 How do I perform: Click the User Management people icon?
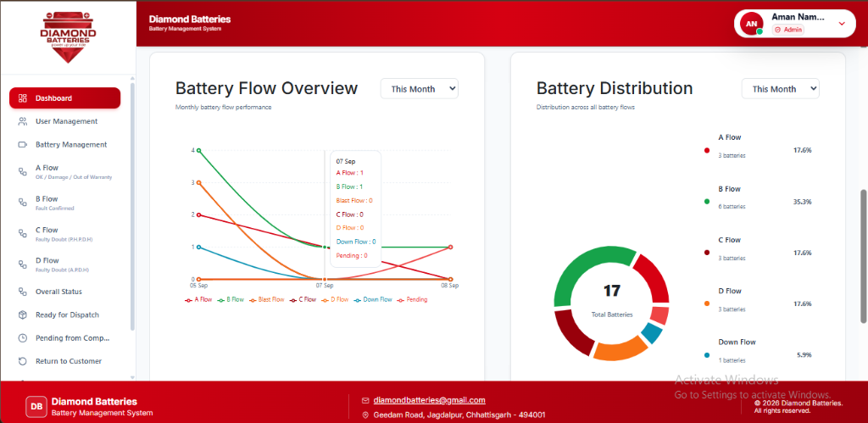pyautogui.click(x=23, y=121)
